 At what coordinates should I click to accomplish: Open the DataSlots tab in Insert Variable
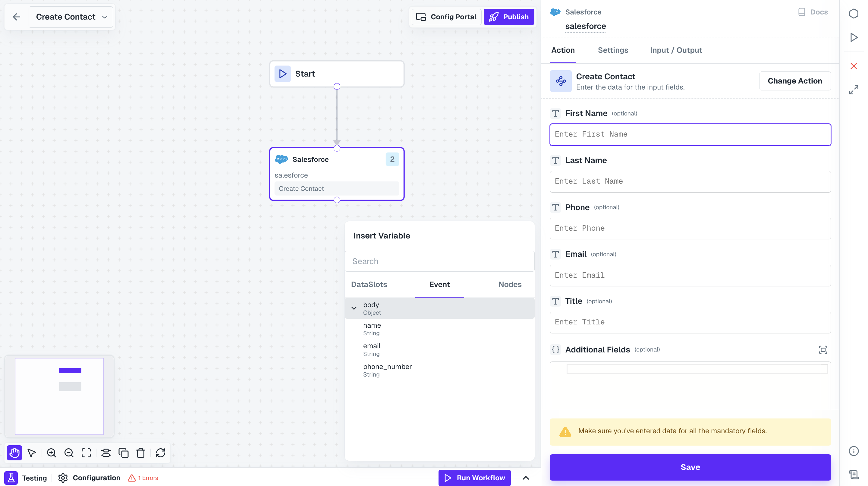point(369,285)
